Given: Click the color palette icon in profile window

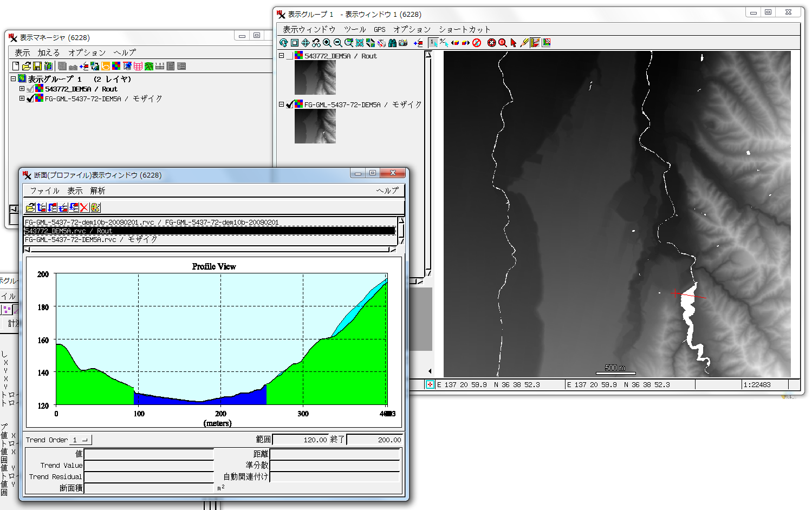Looking at the screenshot, I should click(95, 207).
